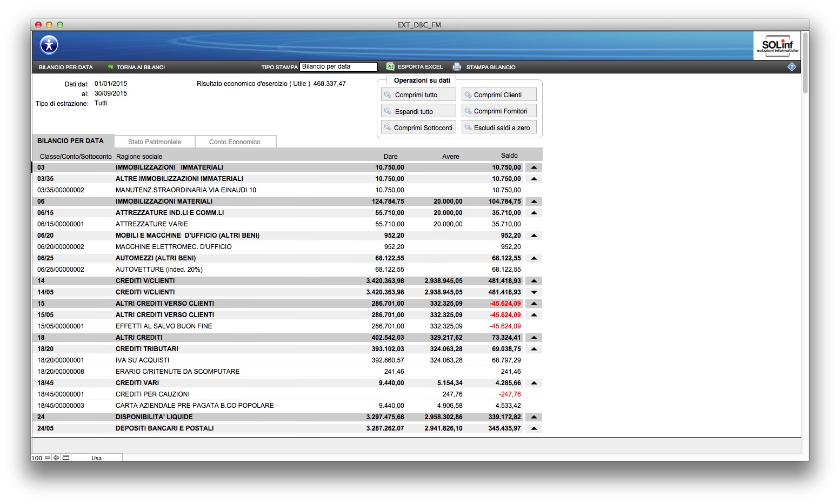The height and width of the screenshot is (504, 840).
Task: Toggle Escludi saldi a zero
Action: point(499,127)
